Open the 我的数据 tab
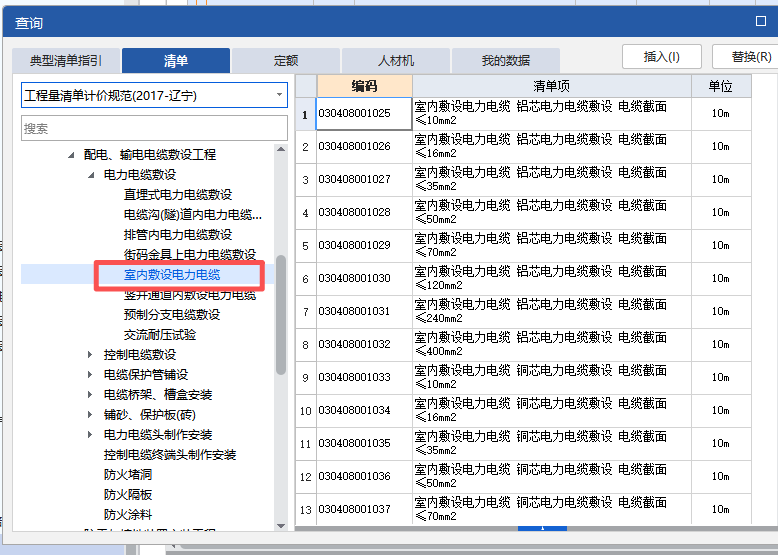This screenshot has height=555, width=778. pyautogui.click(x=506, y=61)
